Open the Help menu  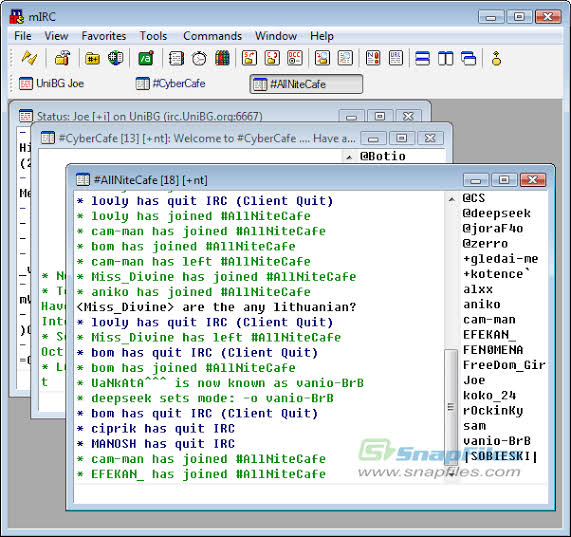point(322,36)
